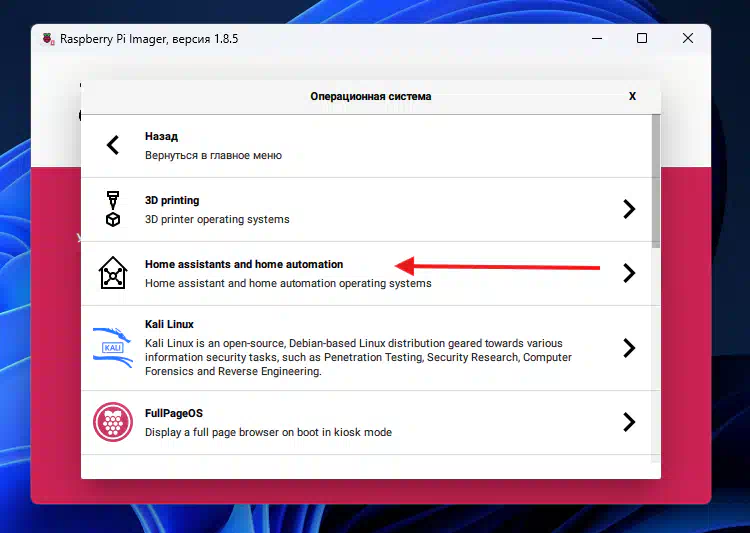Click '3D printer operating systems' description
The width and height of the screenshot is (750, 533).
coord(217,219)
